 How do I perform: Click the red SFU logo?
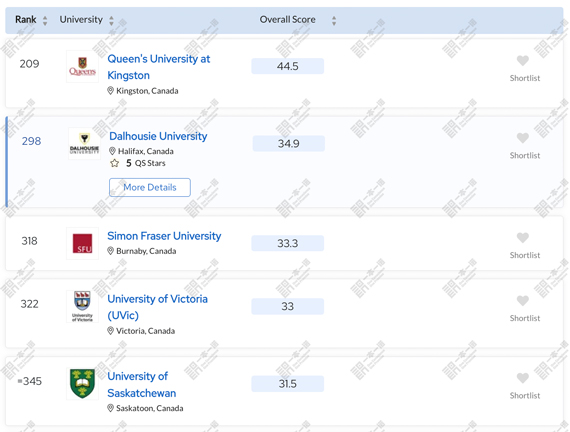pos(83,243)
